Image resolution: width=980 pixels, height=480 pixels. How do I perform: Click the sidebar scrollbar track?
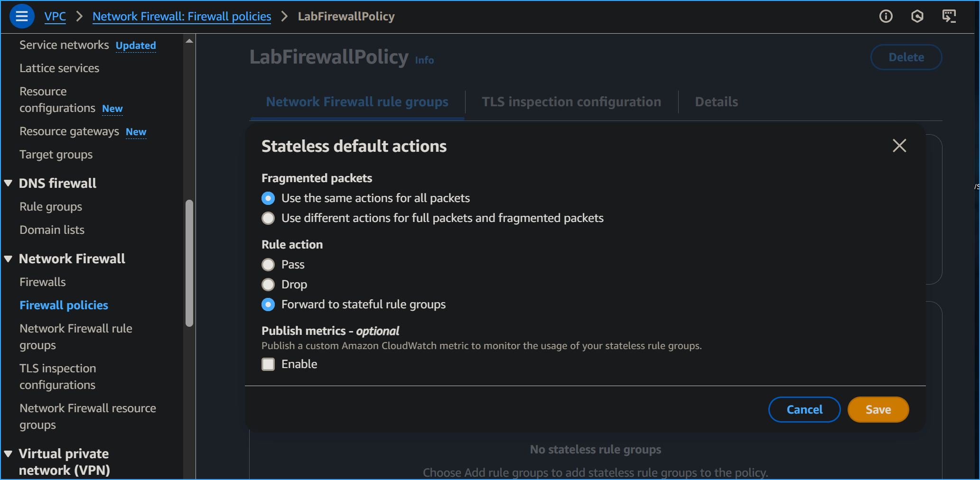point(189,261)
